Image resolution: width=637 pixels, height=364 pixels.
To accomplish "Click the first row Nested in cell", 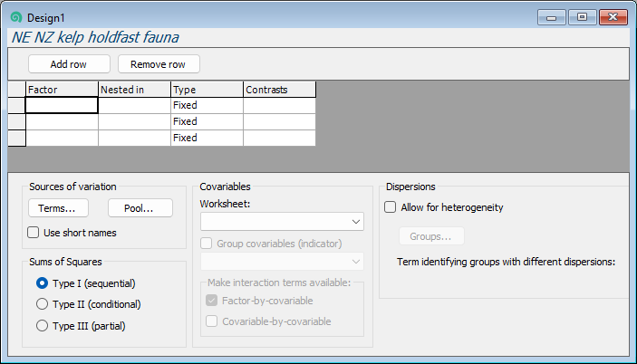I will click(x=134, y=105).
